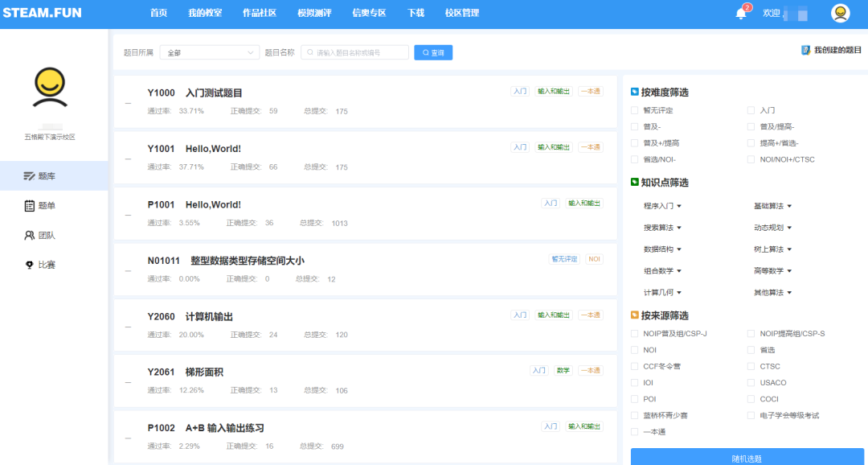Expand the 动态规划 knowledge category
The width and height of the screenshot is (868, 465).
(773, 228)
